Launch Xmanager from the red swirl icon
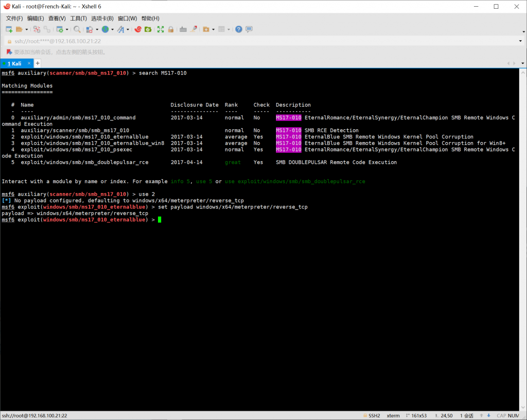This screenshot has width=527, height=420. (138, 29)
